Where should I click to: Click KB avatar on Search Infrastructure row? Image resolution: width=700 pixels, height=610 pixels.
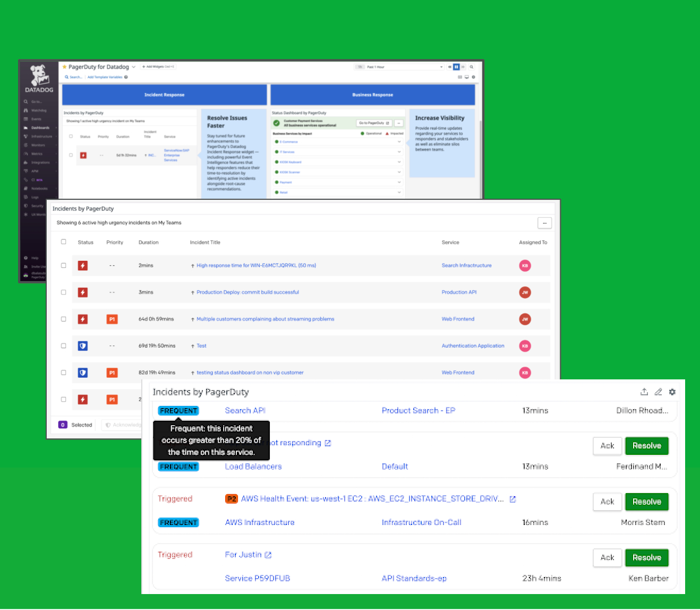525,266
